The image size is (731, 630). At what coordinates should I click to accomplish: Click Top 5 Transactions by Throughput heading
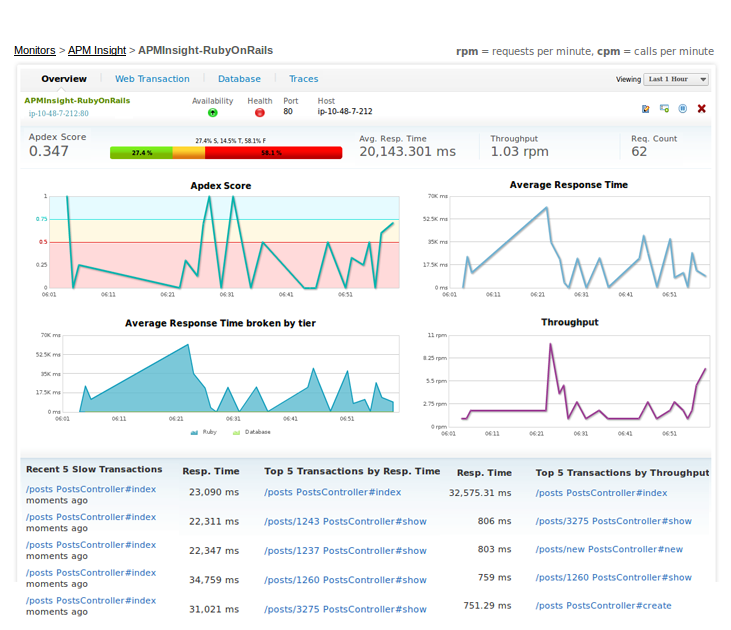pyautogui.click(x=622, y=472)
